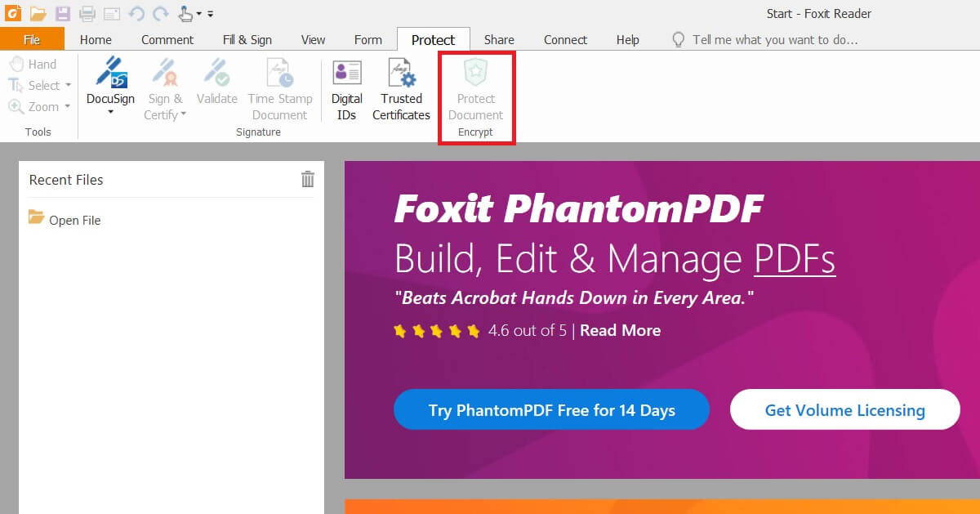The image size is (980, 514).
Task: Click the Save icon in quick access toolbar
Action: click(62, 13)
